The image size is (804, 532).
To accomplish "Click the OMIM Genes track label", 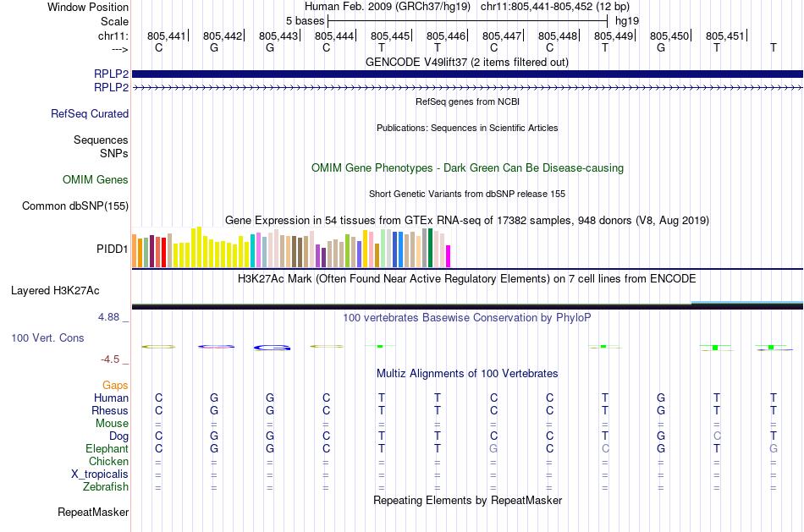I will coord(96,180).
